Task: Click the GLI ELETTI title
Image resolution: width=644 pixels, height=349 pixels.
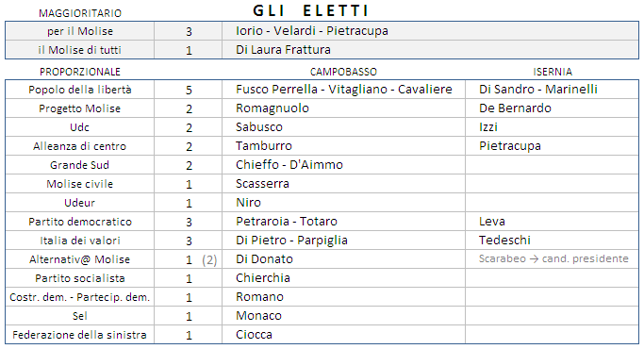Action: pos(310,10)
